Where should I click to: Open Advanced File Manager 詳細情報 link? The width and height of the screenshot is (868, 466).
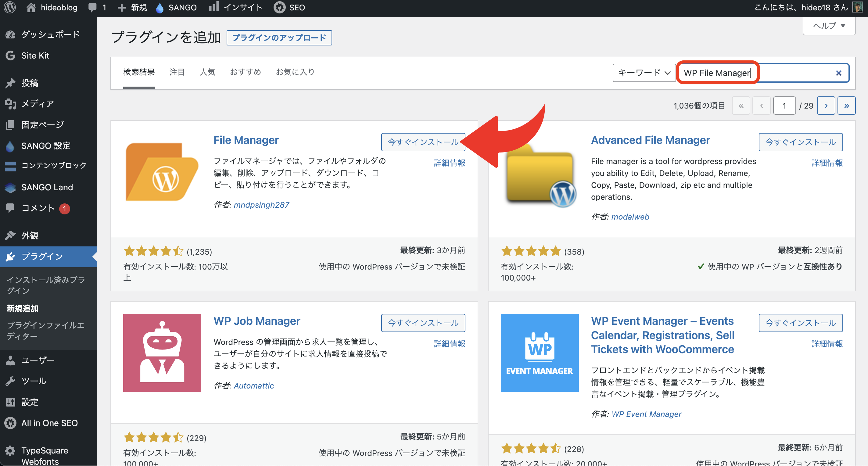coord(827,163)
